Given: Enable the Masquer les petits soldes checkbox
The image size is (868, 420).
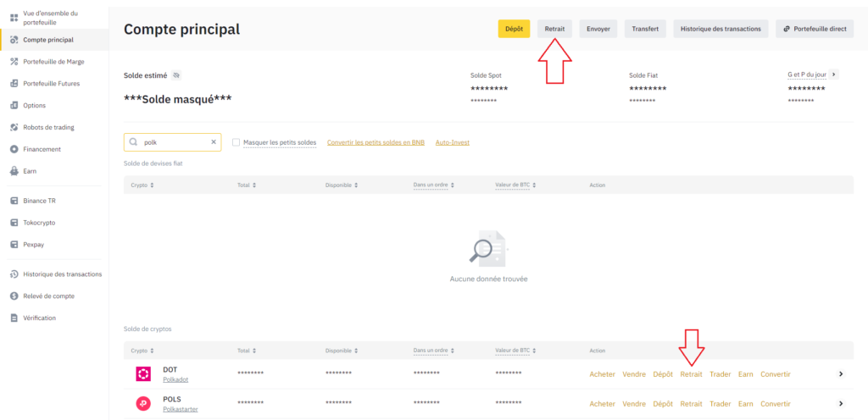Looking at the screenshot, I should [x=236, y=142].
